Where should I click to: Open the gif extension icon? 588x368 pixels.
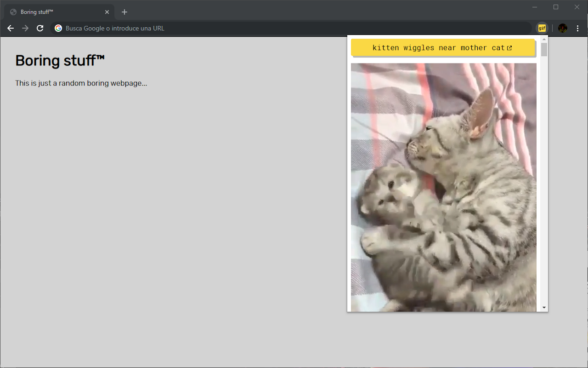pyautogui.click(x=542, y=28)
